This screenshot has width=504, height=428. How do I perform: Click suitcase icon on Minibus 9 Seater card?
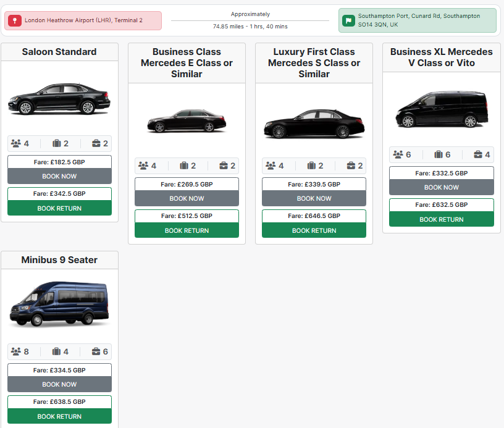point(57,351)
